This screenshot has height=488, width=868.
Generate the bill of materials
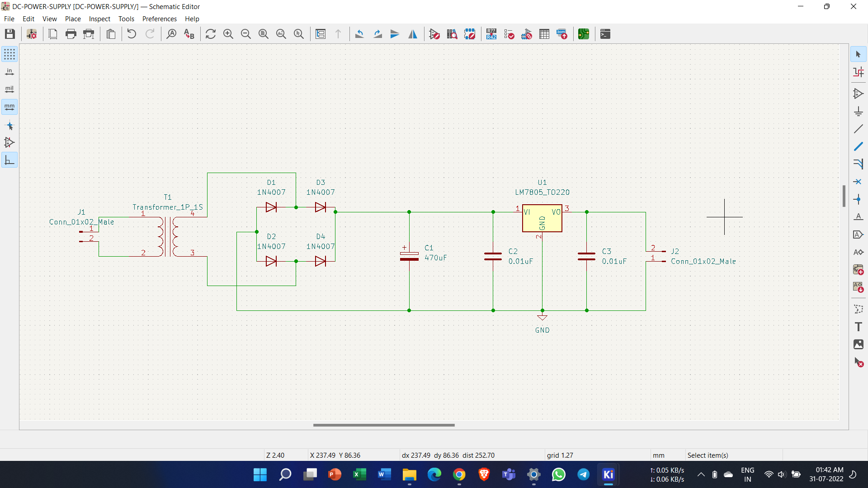(562, 34)
